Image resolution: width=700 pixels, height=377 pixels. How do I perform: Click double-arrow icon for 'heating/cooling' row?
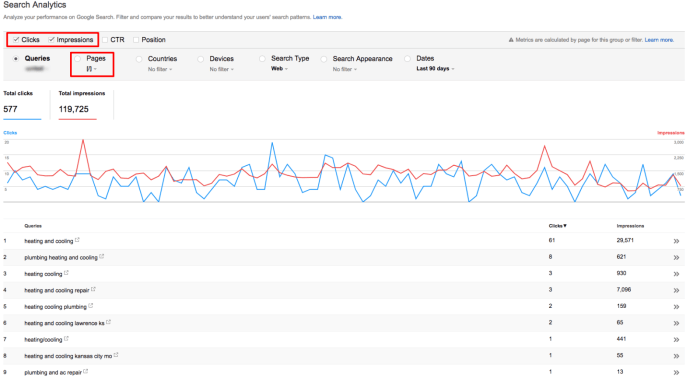pos(676,339)
